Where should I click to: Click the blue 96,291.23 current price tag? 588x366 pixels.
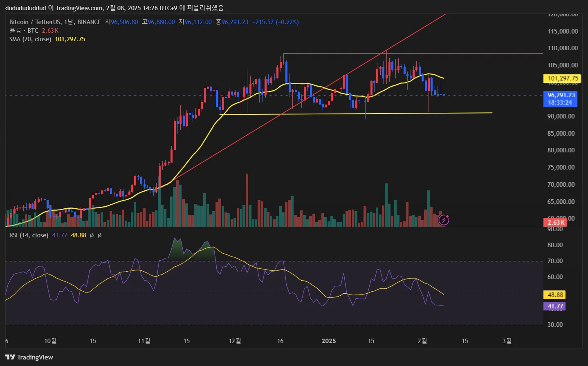click(x=561, y=95)
